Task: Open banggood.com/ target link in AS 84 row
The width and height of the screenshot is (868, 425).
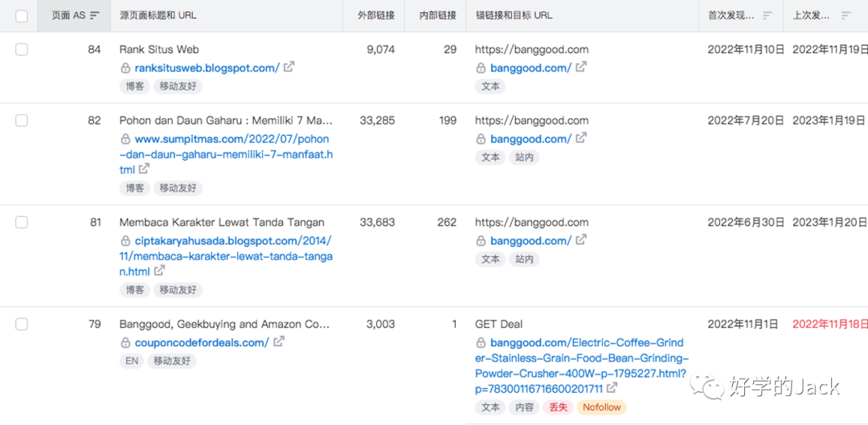Action: point(531,68)
